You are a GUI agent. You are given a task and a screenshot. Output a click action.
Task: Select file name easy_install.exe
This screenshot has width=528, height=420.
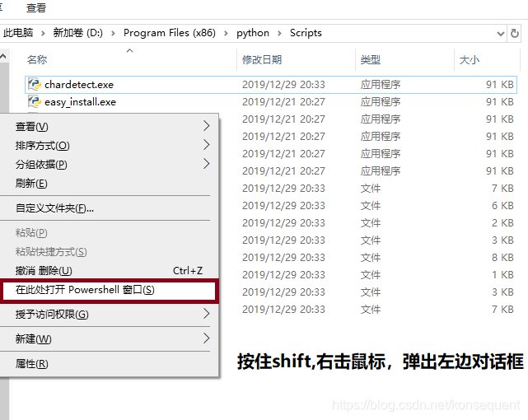click(x=80, y=102)
